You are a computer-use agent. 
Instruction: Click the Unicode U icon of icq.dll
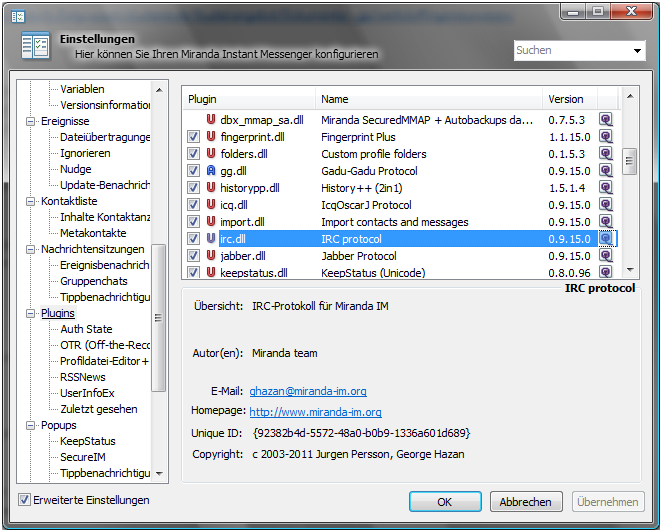211,204
